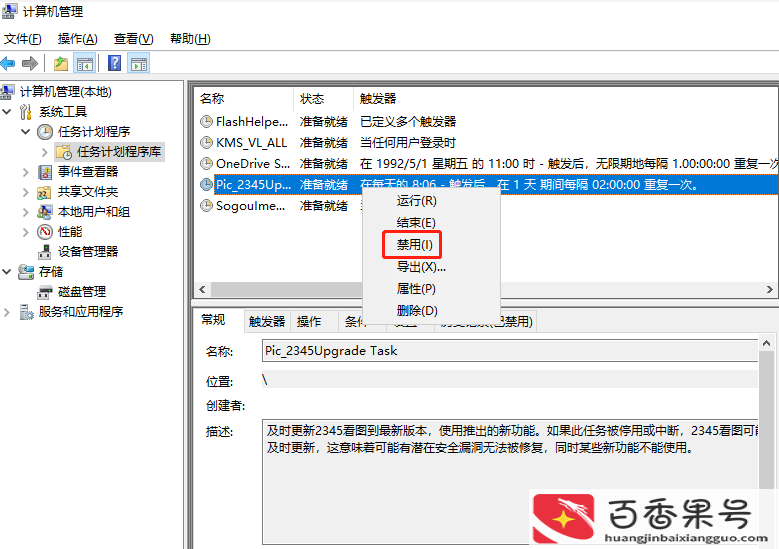Open the 文件(F) menu
Image resolution: width=779 pixels, height=549 pixels.
tap(22, 39)
